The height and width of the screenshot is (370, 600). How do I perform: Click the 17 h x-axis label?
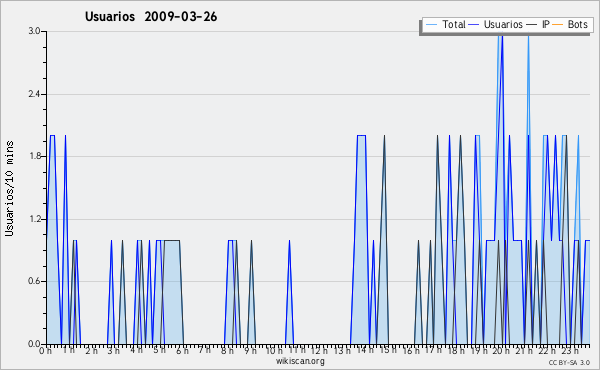[x=433, y=350]
